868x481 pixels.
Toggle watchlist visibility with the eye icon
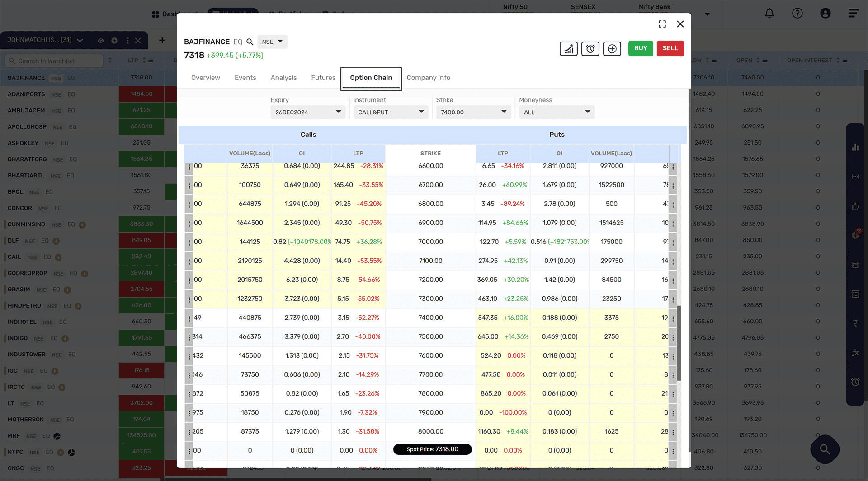pos(101,41)
